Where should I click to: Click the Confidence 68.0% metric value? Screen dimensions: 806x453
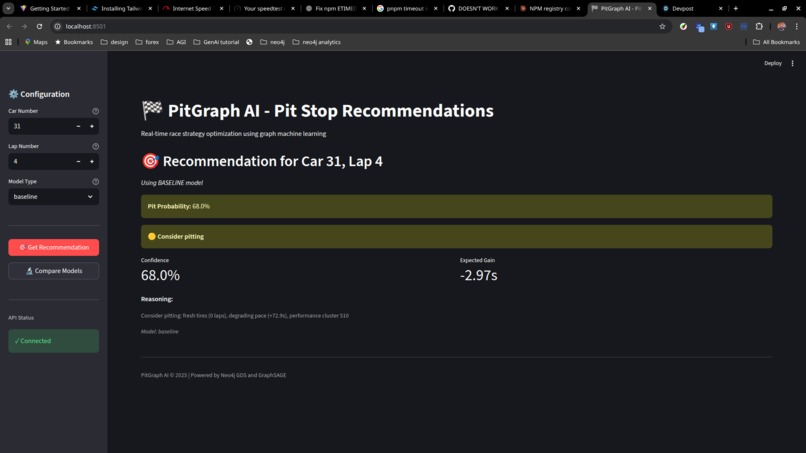click(160, 276)
